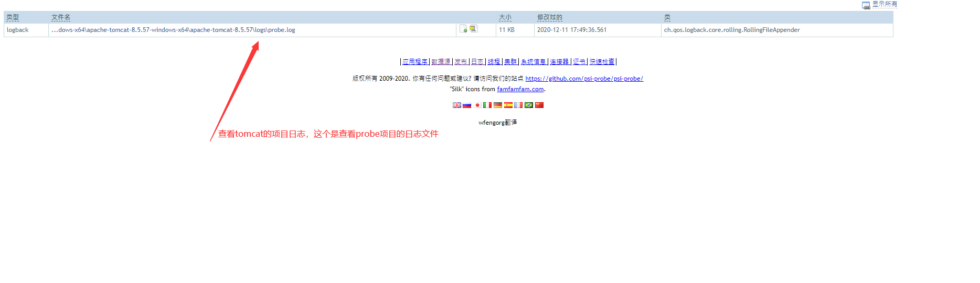Click the 显示所有 show-all icon
This screenshot has width=980, height=283.
tap(866, 5)
